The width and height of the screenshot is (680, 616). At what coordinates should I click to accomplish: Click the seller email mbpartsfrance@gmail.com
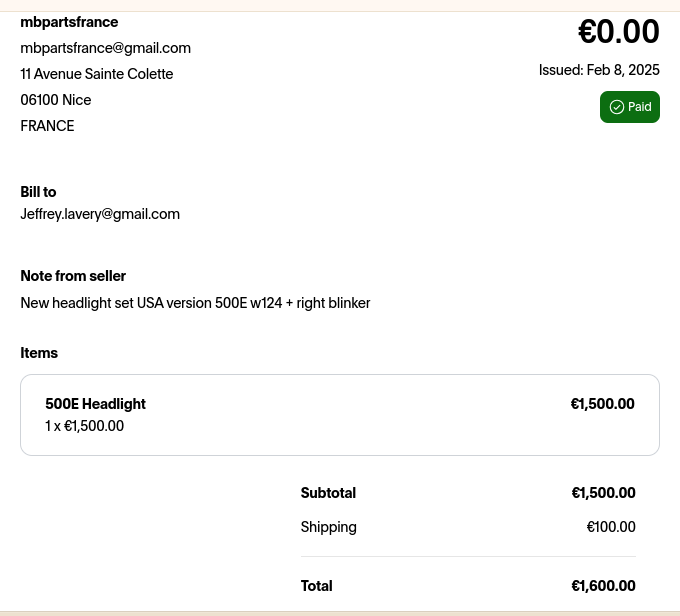point(105,48)
